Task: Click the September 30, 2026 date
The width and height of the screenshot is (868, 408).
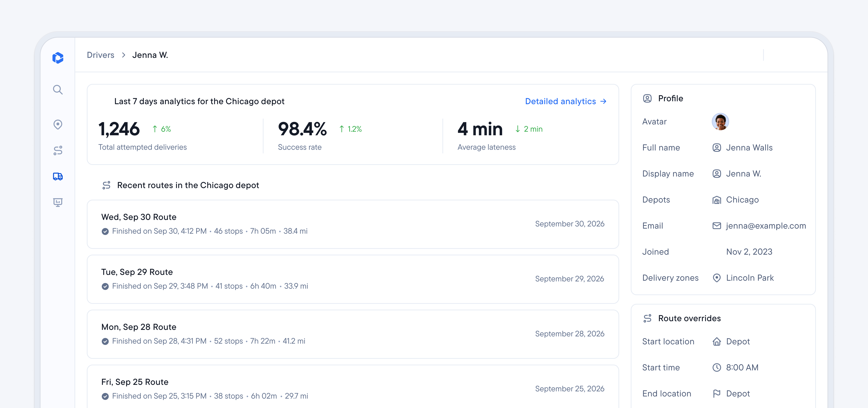Action: click(569, 224)
